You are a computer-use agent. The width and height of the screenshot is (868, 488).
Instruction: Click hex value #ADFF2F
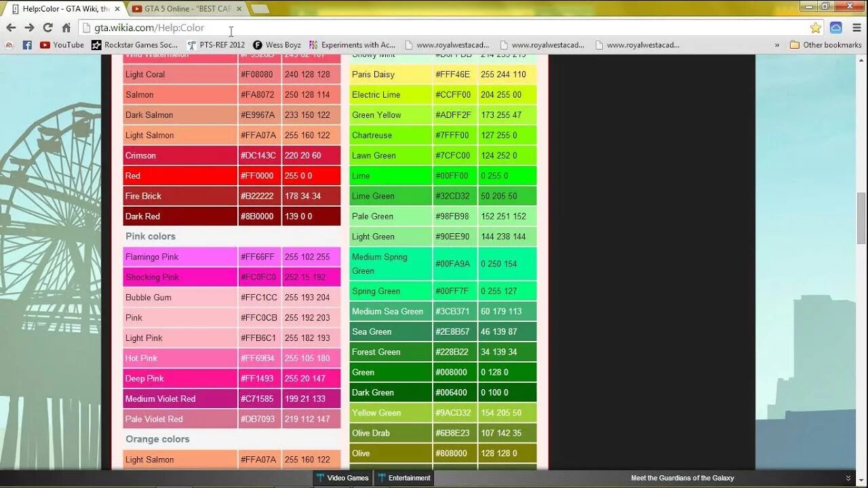pyautogui.click(x=453, y=115)
